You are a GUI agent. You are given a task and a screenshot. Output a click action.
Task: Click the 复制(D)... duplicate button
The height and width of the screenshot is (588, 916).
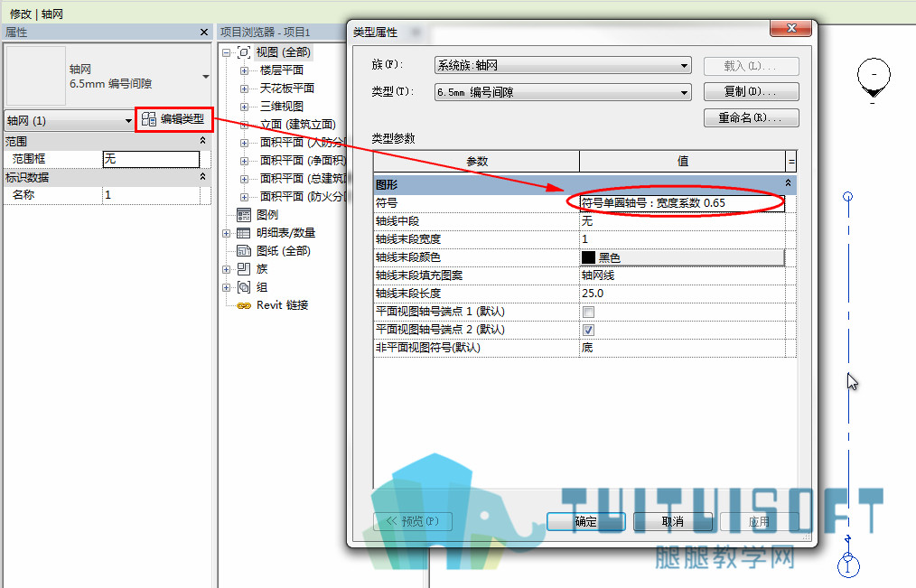(751, 91)
